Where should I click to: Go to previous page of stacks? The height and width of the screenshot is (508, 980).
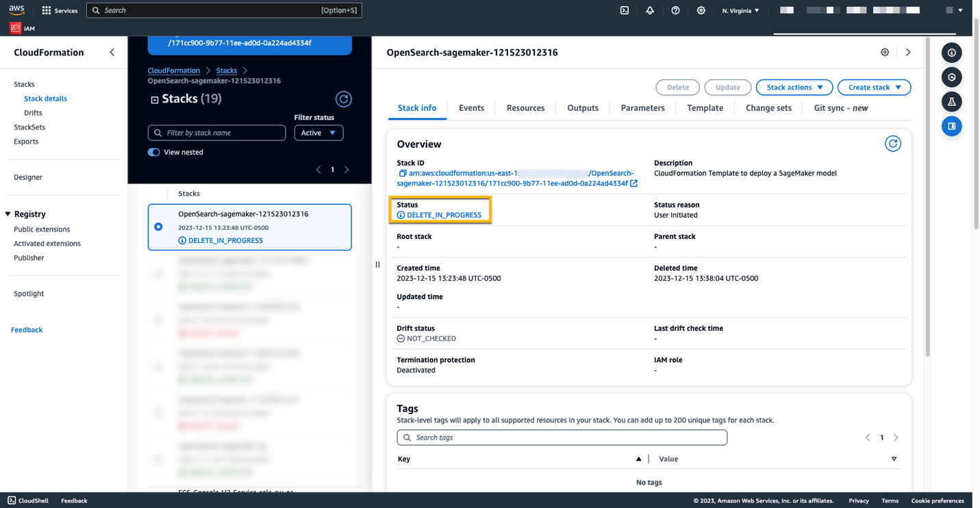(318, 170)
